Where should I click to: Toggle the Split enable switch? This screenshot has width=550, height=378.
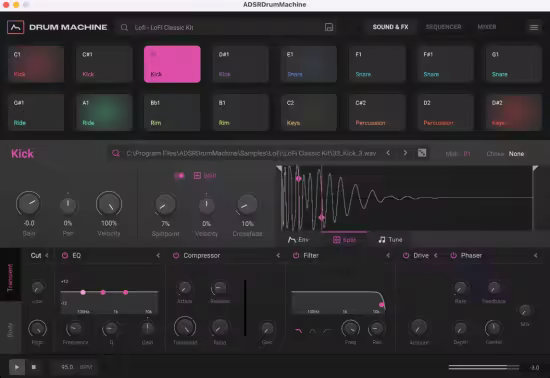click(179, 175)
